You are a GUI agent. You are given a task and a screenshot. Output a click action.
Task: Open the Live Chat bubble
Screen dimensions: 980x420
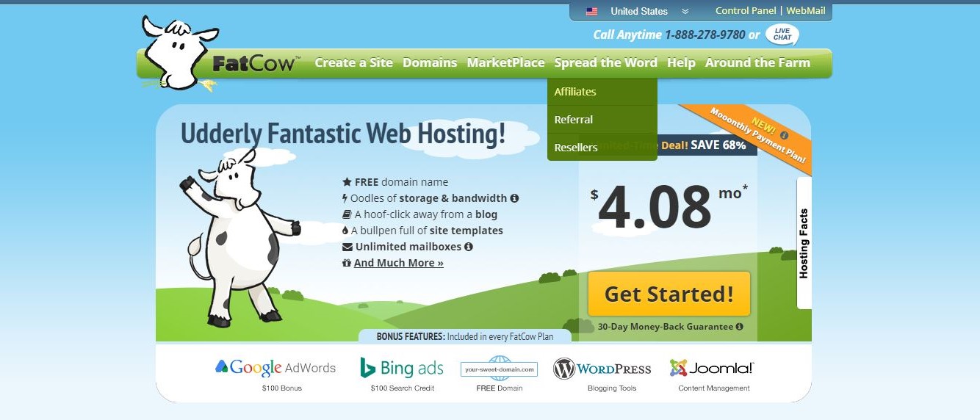click(x=782, y=35)
